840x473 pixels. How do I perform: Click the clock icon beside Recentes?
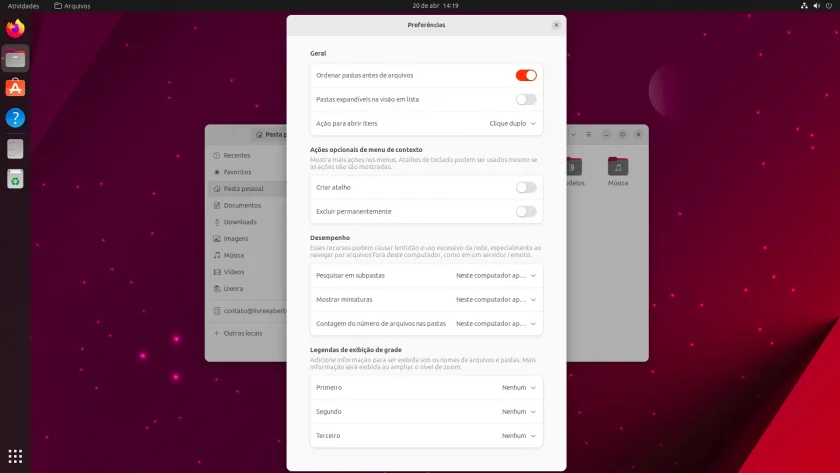[216, 155]
